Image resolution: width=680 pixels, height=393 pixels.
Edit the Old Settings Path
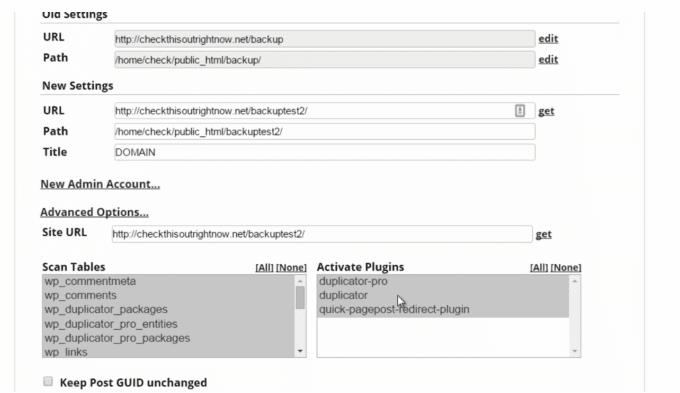coord(548,59)
